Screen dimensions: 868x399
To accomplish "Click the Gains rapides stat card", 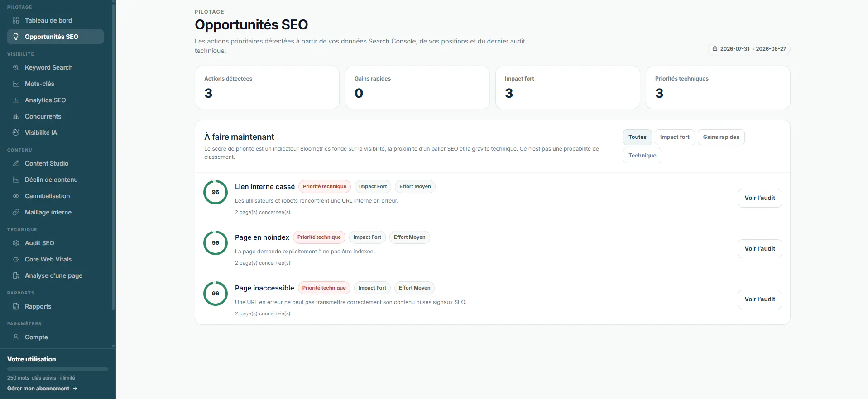I will (417, 88).
